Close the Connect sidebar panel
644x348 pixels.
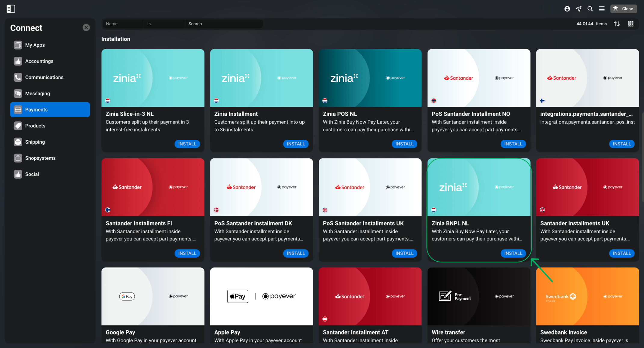click(86, 28)
